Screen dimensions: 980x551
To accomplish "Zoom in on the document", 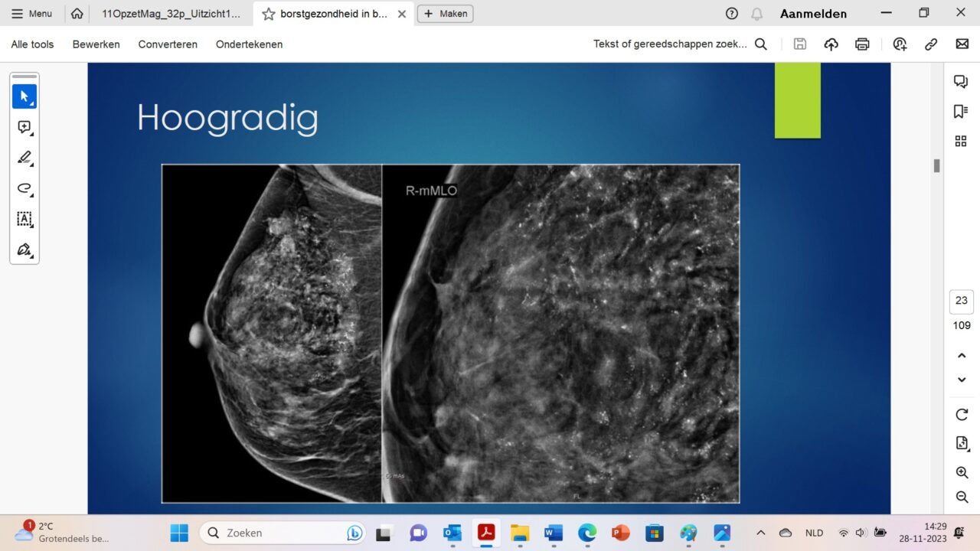I will coord(962,473).
